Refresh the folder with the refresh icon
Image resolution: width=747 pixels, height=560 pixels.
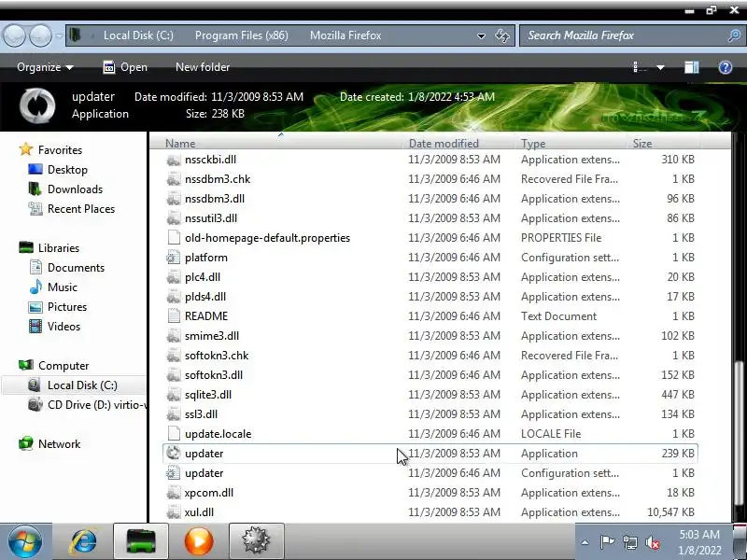[x=502, y=35]
